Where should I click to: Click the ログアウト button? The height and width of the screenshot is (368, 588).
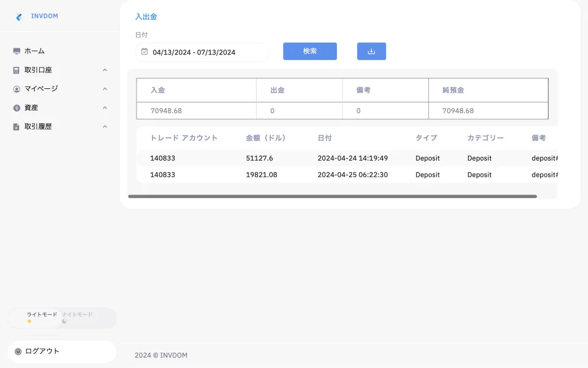(x=61, y=351)
